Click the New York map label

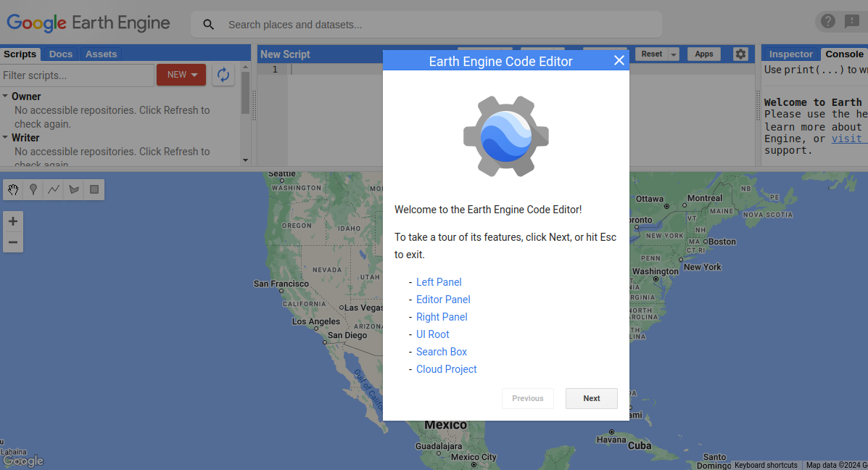(x=703, y=267)
